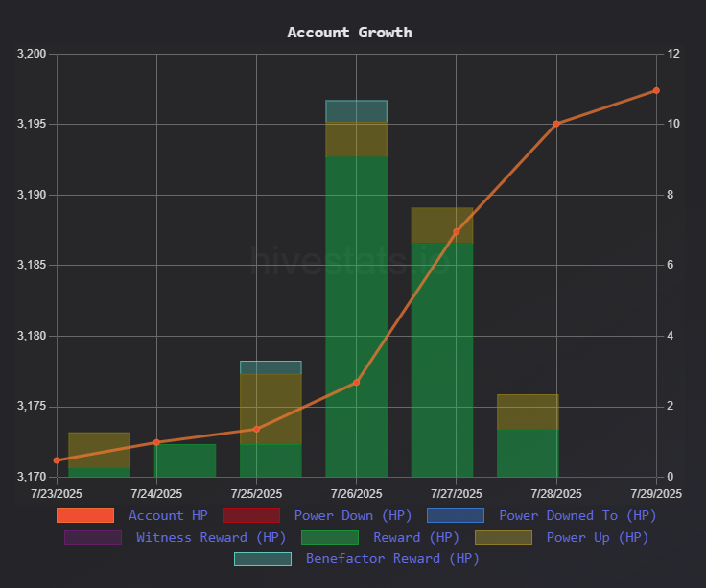Viewport: 706px width, 588px height.
Task: Toggle the Account HP legend label
Action: [168, 515]
